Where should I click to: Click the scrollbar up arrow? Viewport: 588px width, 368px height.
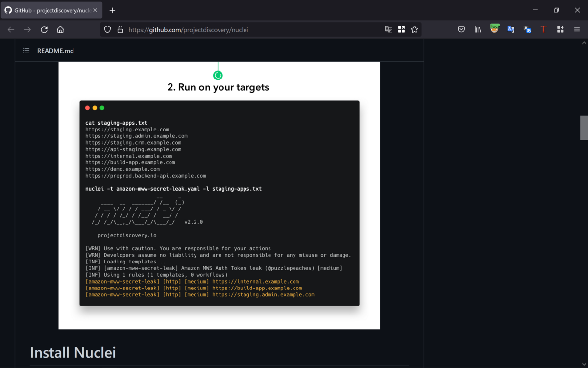[584, 43]
